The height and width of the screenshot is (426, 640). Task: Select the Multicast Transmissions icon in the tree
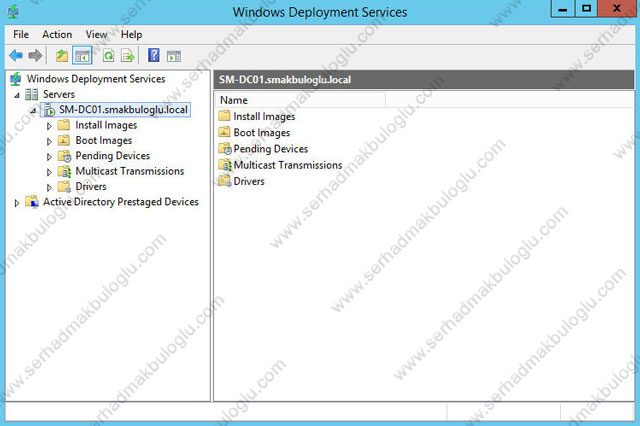[64, 171]
